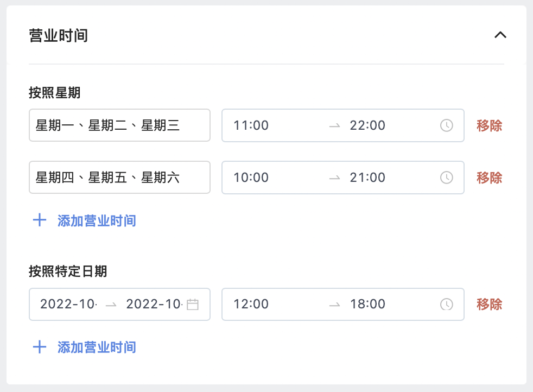
Task: Click the plus icon under 按照星期
Action: (x=40, y=220)
